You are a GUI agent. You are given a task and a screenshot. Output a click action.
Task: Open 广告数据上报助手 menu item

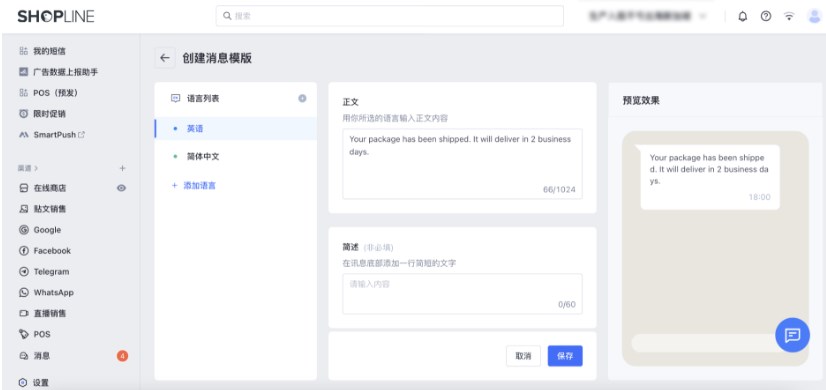coord(66,72)
